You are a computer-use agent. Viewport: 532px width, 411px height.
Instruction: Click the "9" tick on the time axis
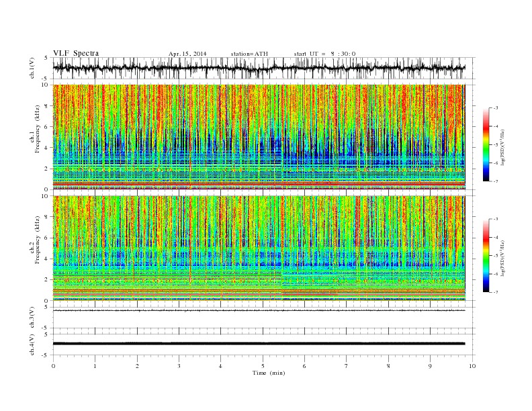[x=430, y=366]
